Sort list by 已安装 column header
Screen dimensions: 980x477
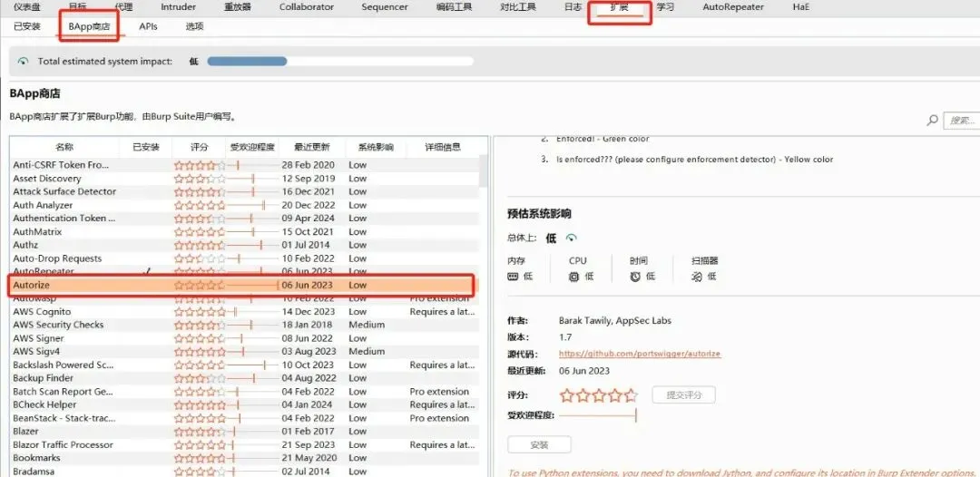click(145, 147)
